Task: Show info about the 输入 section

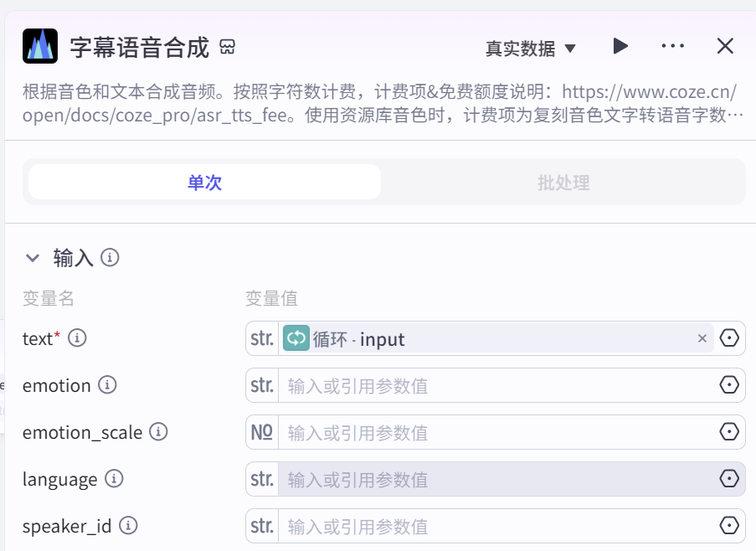Action: [110, 257]
